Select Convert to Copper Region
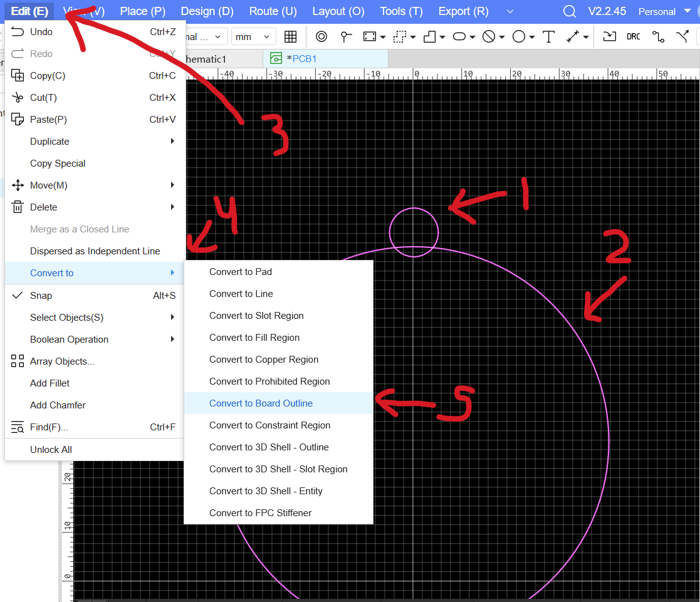Image resolution: width=700 pixels, height=602 pixels. click(x=263, y=360)
